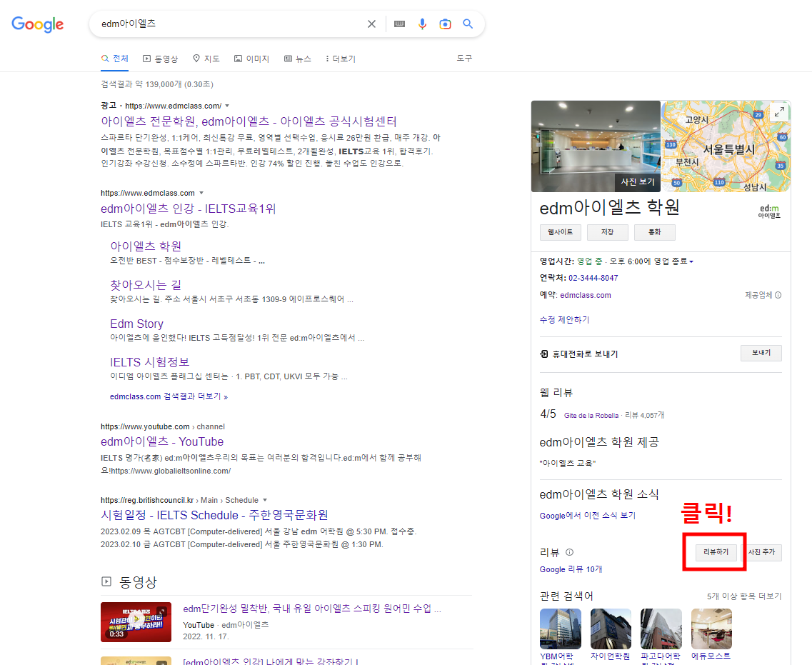Open the 찾아오시는 길 sitelink
Image resolution: width=812 pixels, height=665 pixels.
click(146, 285)
